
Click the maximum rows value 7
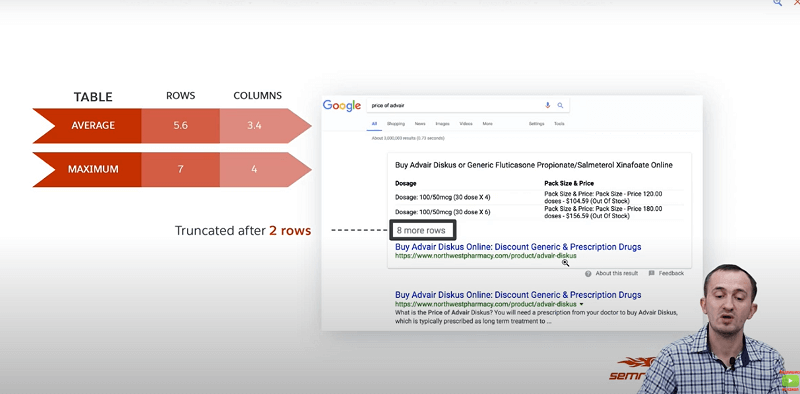click(x=180, y=169)
